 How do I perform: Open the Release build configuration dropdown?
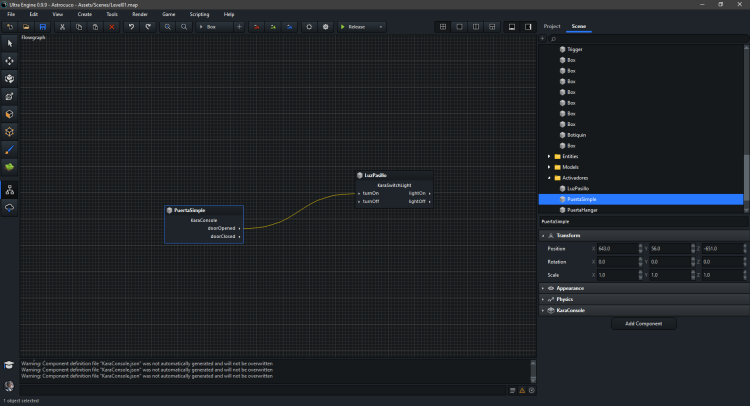coord(361,26)
